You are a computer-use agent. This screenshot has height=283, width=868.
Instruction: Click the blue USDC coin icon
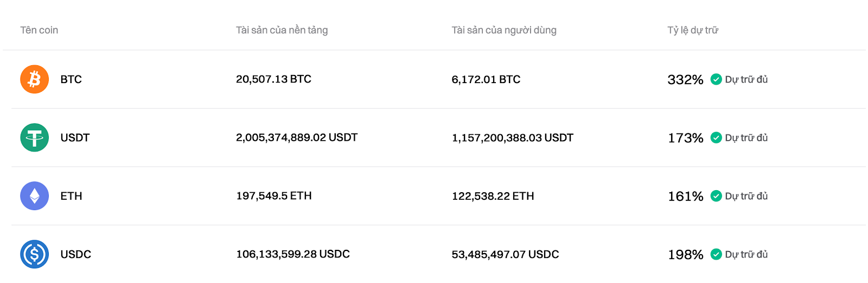[x=35, y=254]
